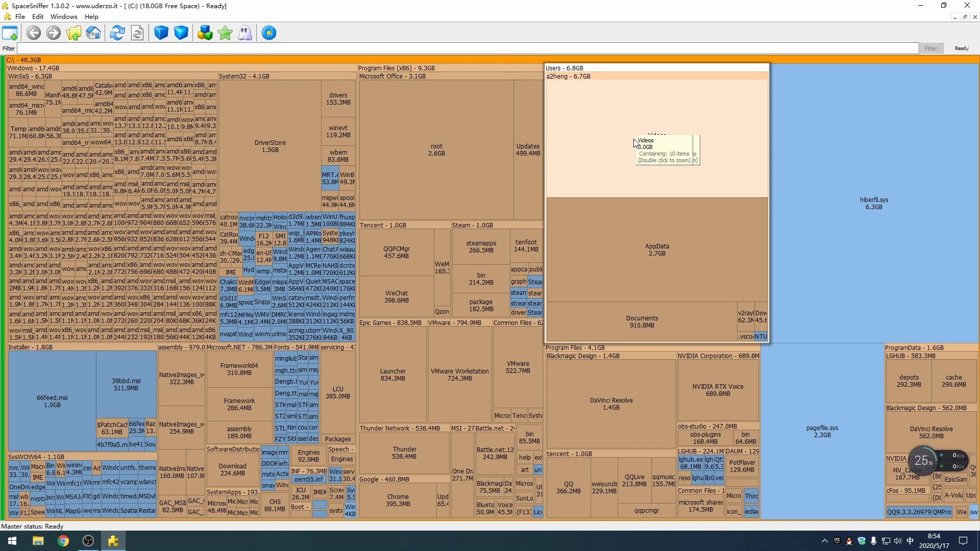Open the blue gear configure settings icon
This screenshot has width=980, height=551.
click(269, 34)
